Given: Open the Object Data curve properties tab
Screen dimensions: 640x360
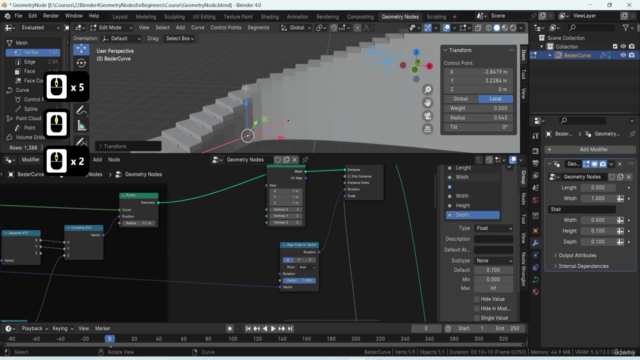Looking at the screenshot, I should tap(535, 280).
